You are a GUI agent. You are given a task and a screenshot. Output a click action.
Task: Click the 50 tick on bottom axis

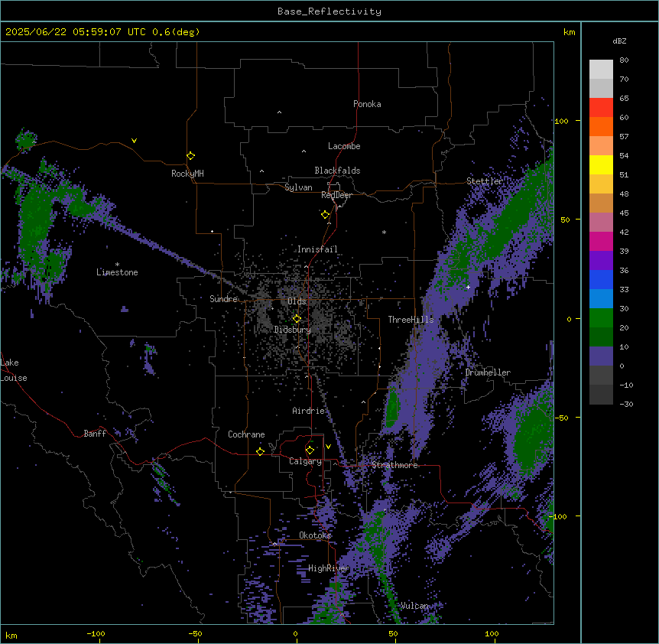tap(394, 633)
